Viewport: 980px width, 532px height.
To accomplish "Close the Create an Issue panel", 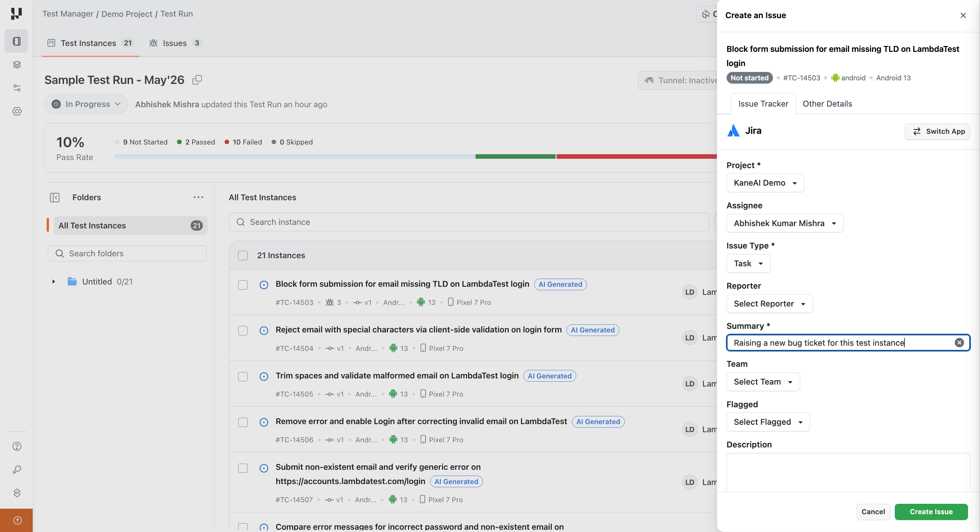I will click(963, 15).
